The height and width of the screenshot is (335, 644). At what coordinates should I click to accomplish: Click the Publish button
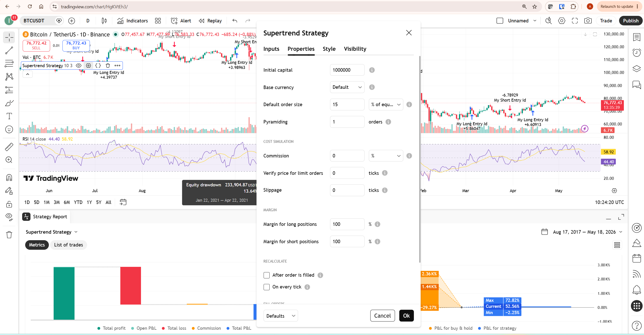click(631, 21)
